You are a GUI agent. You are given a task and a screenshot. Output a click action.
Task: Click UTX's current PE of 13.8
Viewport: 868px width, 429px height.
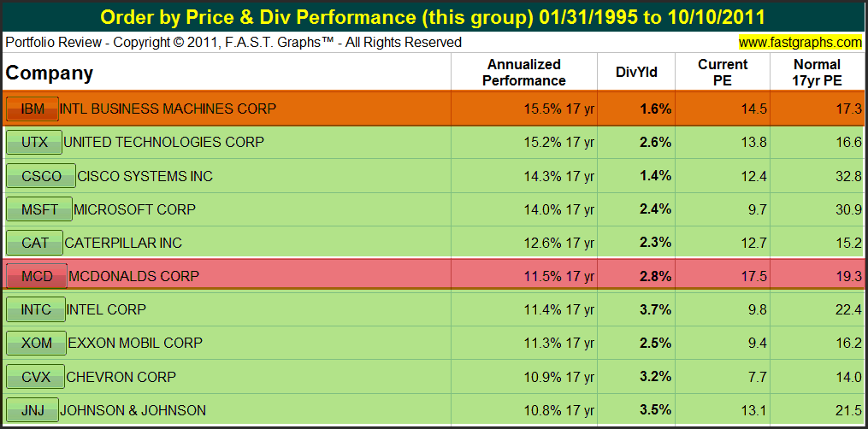coord(754,143)
